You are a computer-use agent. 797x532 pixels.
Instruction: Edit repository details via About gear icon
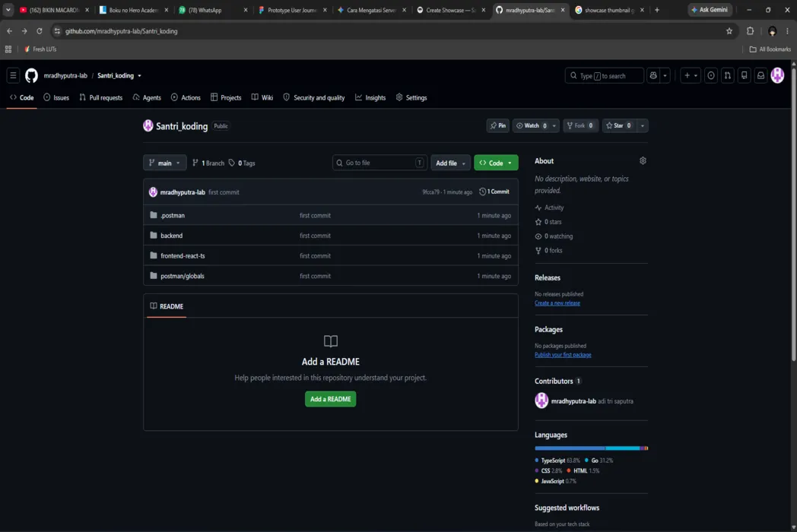643,160
